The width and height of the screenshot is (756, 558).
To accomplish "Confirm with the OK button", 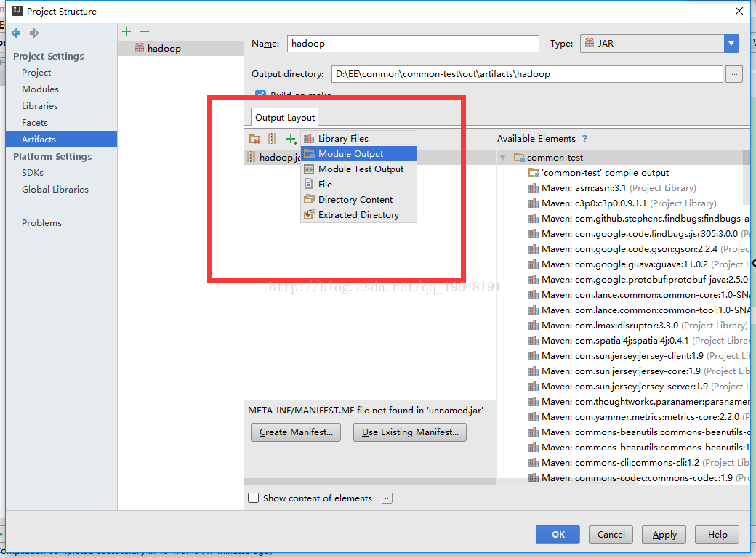I will click(x=558, y=535).
